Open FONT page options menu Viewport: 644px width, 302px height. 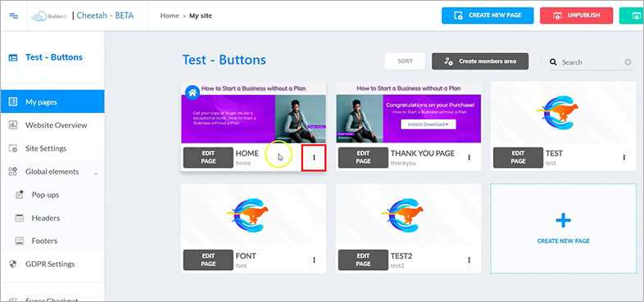click(x=314, y=259)
